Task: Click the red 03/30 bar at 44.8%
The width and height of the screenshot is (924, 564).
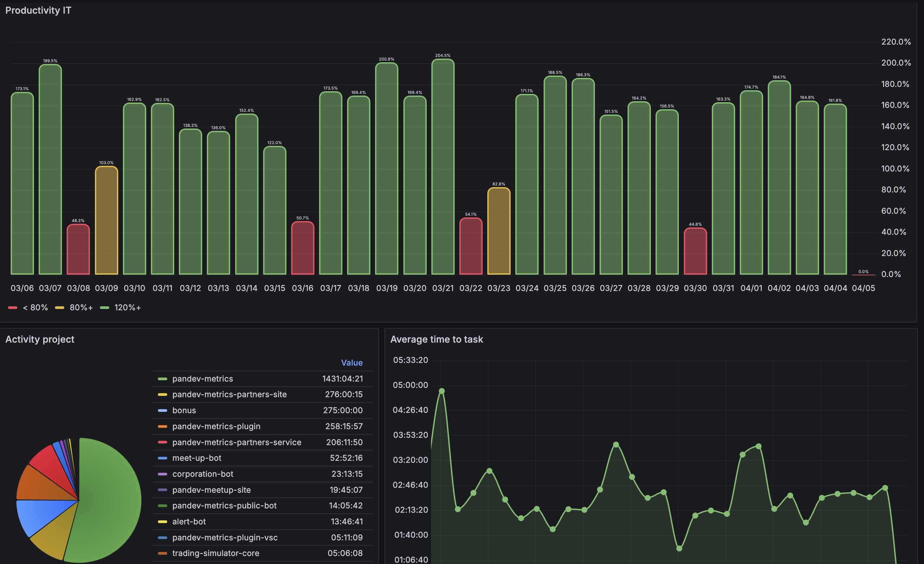Action: (695, 252)
